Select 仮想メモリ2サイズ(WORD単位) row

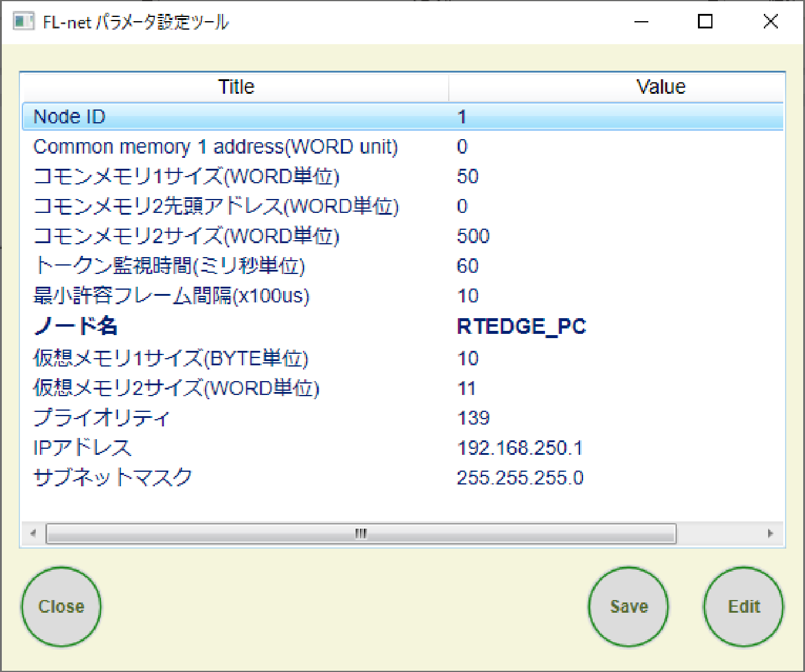coord(403,388)
